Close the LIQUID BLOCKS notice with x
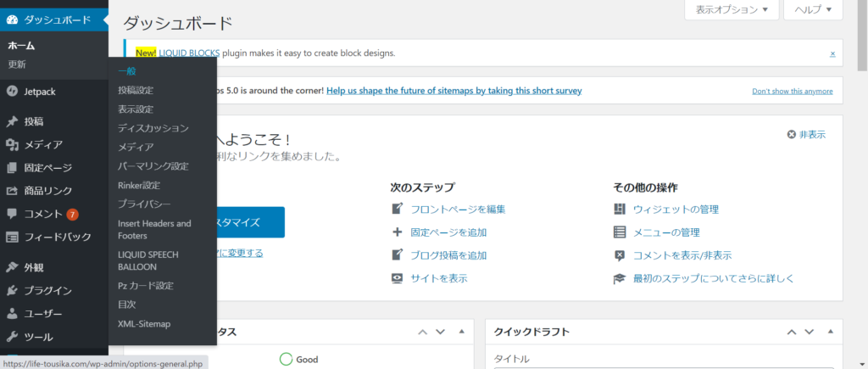The height and width of the screenshot is (369, 868). click(x=832, y=53)
